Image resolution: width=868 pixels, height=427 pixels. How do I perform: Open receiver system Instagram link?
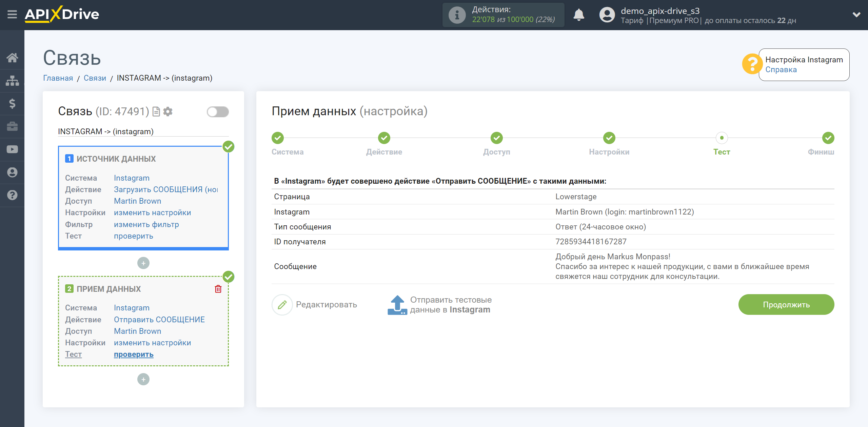click(132, 308)
